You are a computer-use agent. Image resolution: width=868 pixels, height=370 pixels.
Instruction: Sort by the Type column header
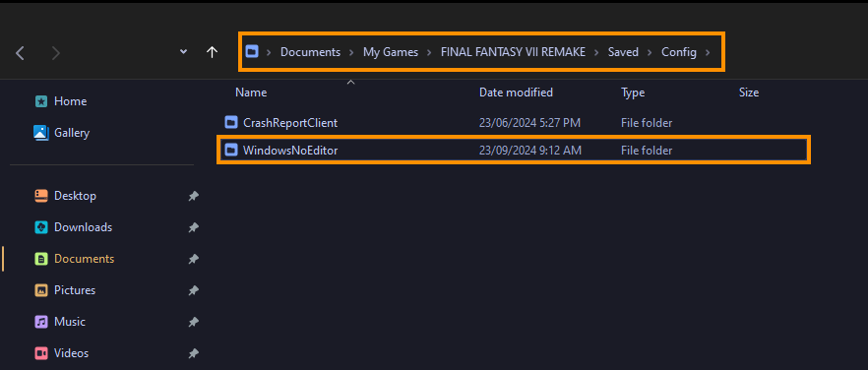[633, 92]
